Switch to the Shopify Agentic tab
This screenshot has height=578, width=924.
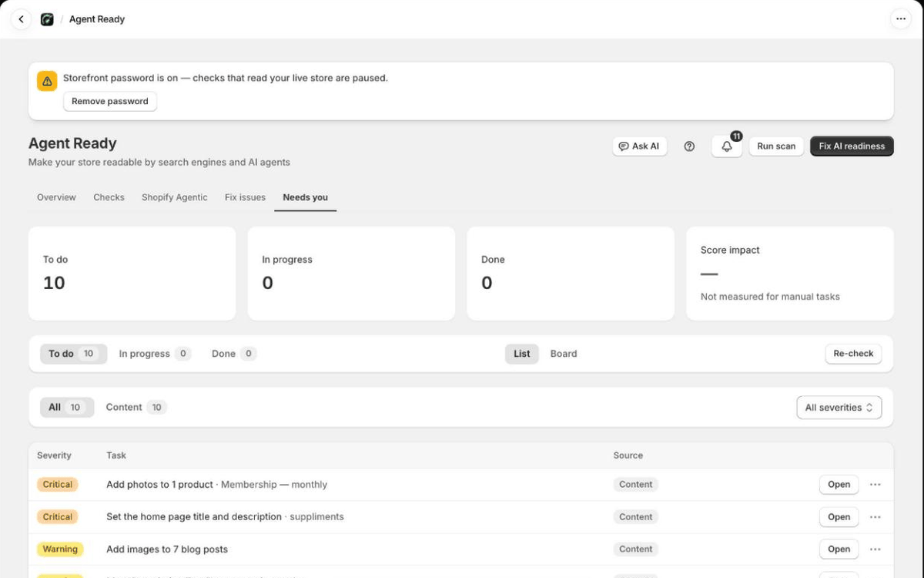click(175, 197)
